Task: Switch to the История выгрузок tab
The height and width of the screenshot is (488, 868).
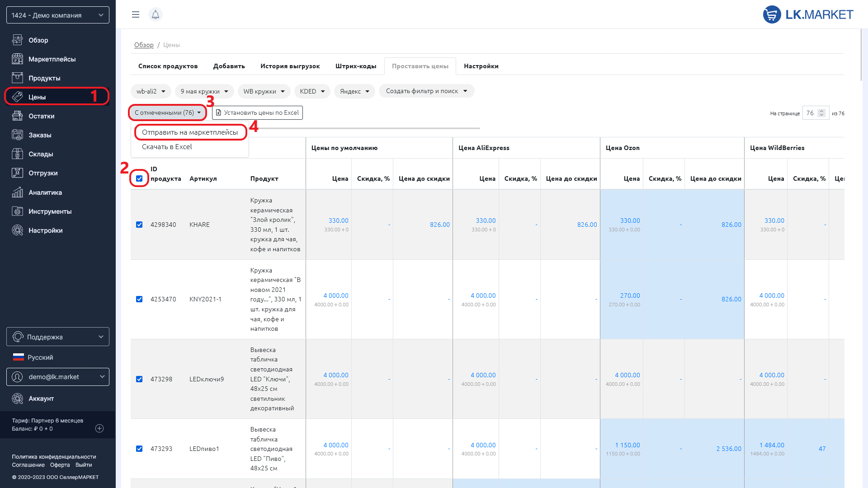Action: tap(290, 66)
